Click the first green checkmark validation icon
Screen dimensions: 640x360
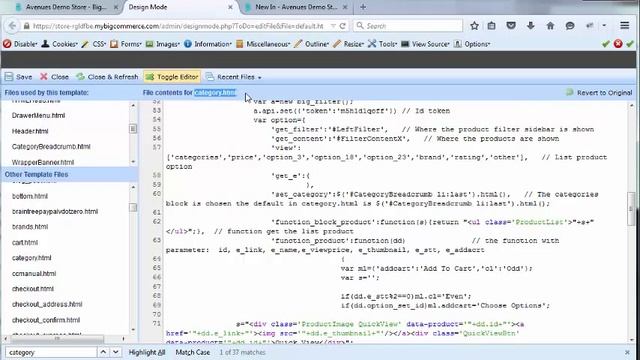click(x=606, y=44)
